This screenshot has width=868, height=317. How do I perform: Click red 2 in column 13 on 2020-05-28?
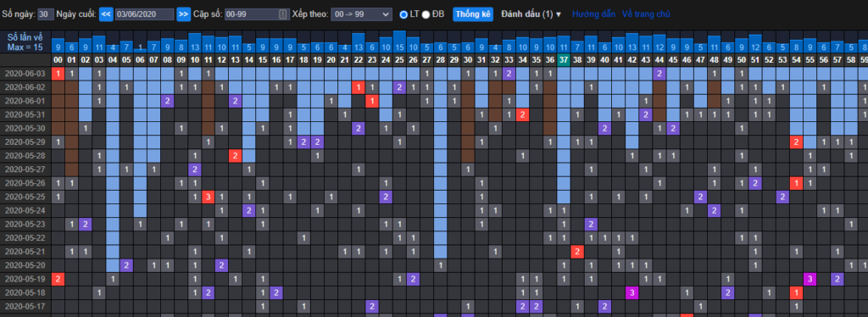click(236, 155)
